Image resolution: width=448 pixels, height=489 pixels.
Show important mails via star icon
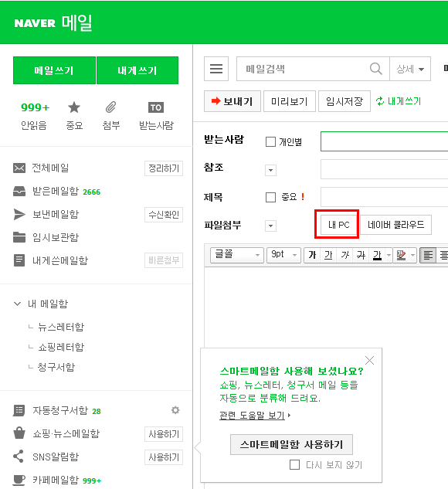[x=74, y=107]
